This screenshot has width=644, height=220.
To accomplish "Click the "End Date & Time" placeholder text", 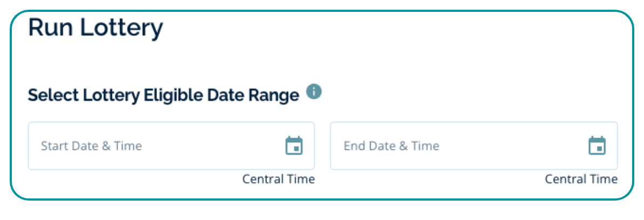I will coord(391,146).
